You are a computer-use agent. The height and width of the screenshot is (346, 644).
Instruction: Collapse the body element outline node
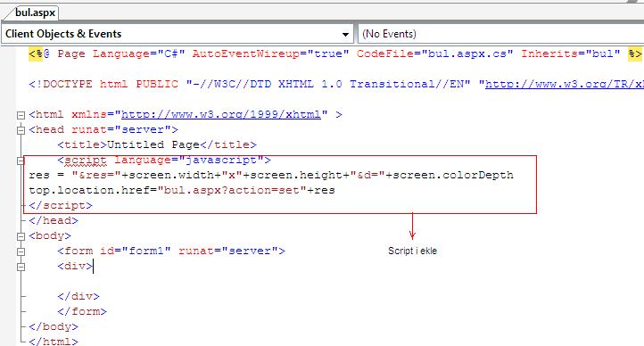click(x=21, y=237)
